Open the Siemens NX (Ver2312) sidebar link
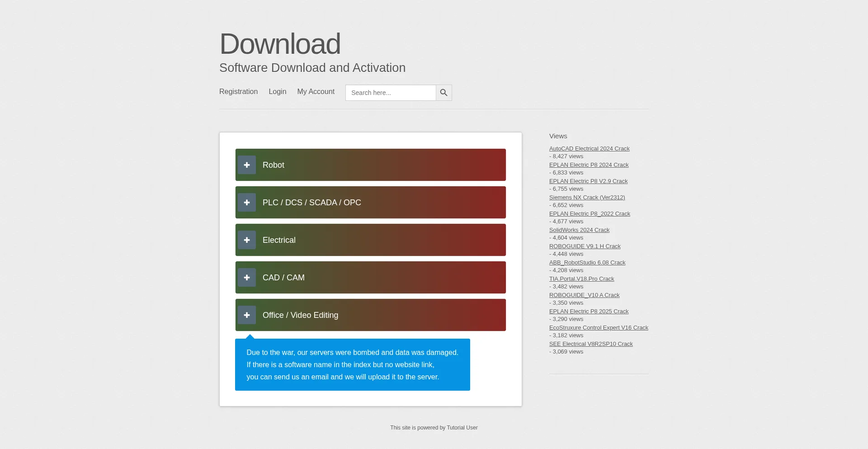This screenshot has width=868, height=449. point(587,198)
